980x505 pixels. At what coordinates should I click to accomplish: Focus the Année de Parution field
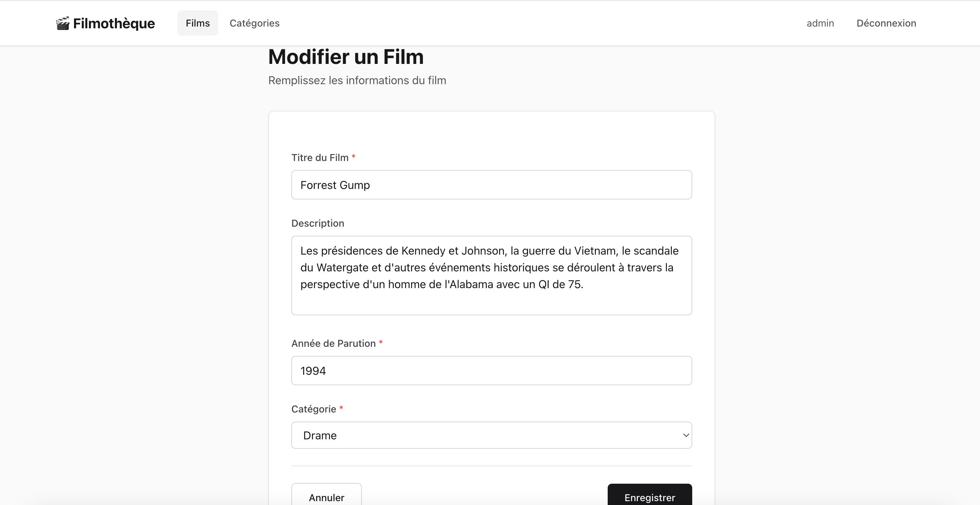(x=491, y=371)
